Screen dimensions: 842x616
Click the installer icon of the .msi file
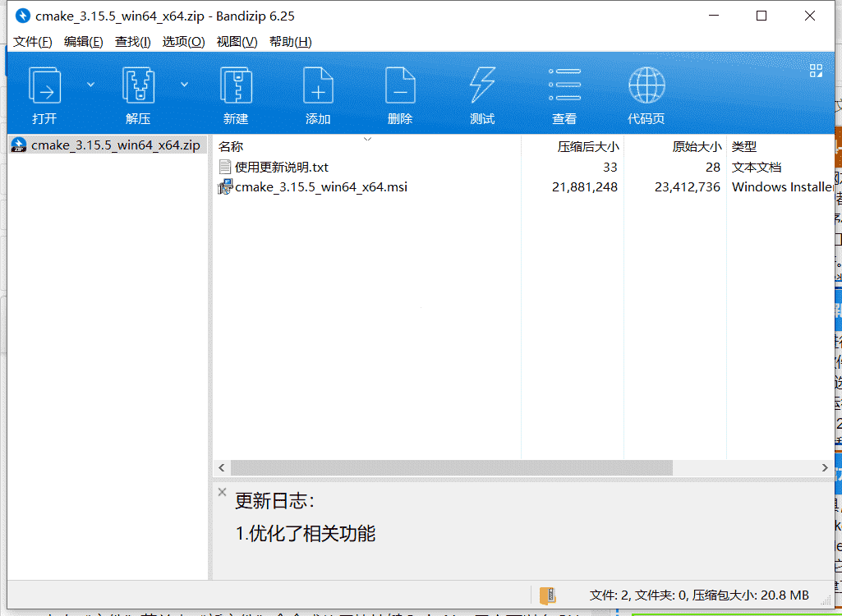225,187
